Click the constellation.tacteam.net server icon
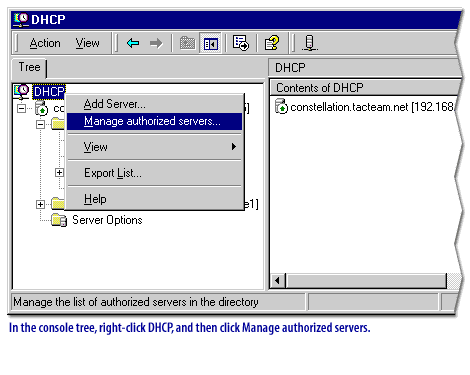This screenshot has width=470, height=375. point(281,106)
